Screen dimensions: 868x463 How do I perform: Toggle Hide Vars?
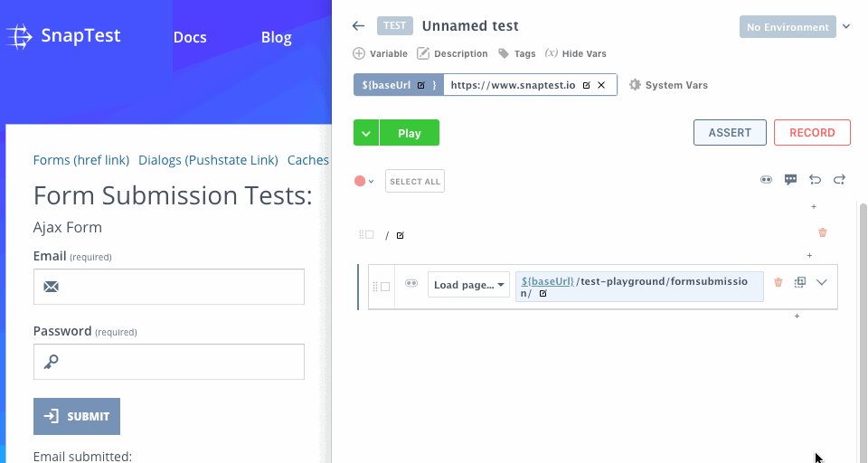tap(576, 53)
